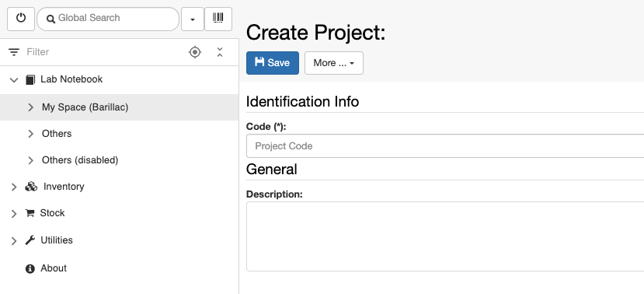Click the power logout icon button
The image size is (644, 294).
coord(21,19)
